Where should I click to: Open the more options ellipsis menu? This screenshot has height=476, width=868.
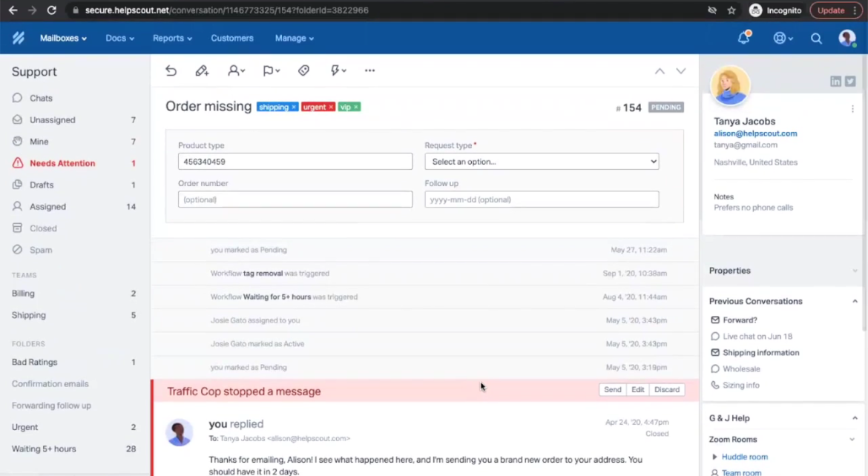point(369,70)
